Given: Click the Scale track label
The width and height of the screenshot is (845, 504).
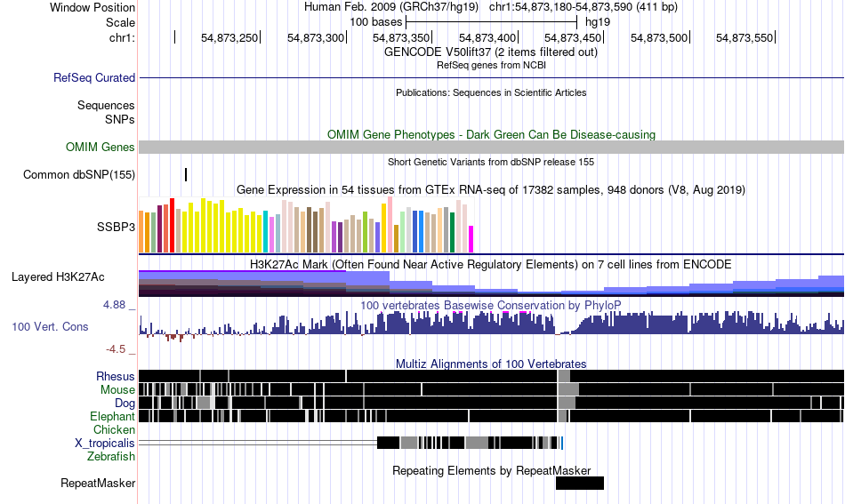Looking at the screenshot, I should (x=120, y=22).
